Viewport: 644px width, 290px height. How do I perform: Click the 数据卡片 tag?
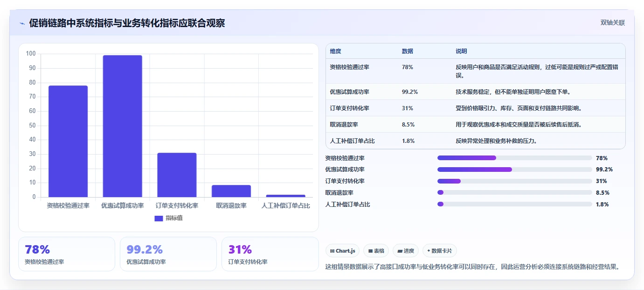(x=440, y=251)
